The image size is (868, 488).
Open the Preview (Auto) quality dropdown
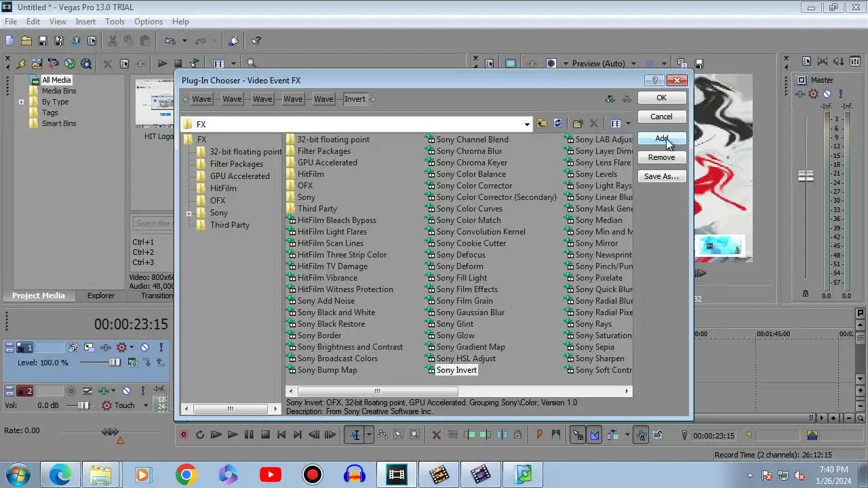[x=634, y=64]
